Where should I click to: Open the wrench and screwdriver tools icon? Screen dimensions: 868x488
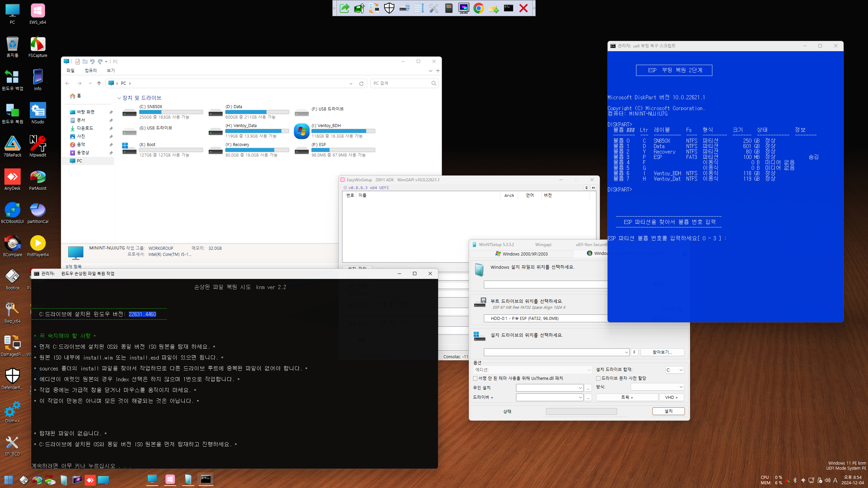tap(434, 8)
